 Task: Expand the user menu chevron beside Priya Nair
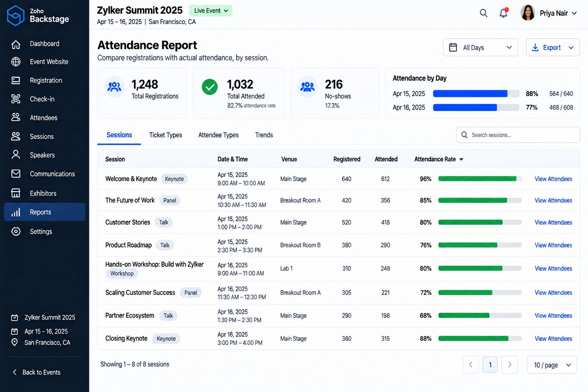[x=575, y=13]
